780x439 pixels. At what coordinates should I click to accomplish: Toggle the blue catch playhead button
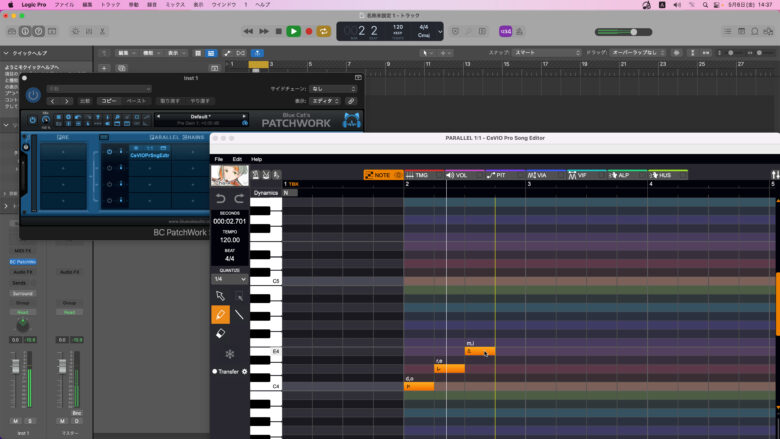[257, 53]
